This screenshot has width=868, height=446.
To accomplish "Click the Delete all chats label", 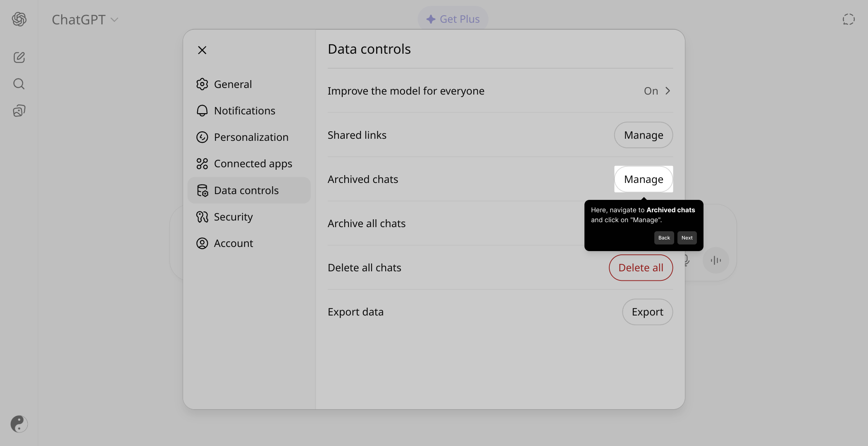I will (x=365, y=268).
